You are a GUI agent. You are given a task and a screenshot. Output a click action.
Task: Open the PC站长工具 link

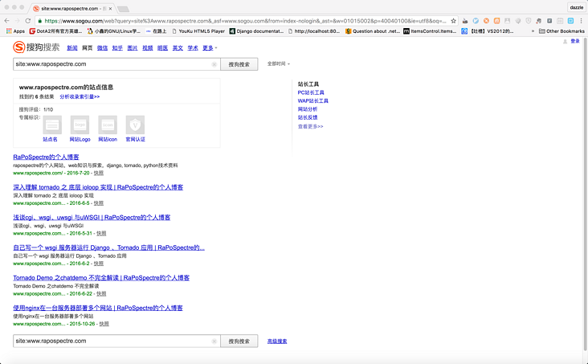[x=311, y=92]
